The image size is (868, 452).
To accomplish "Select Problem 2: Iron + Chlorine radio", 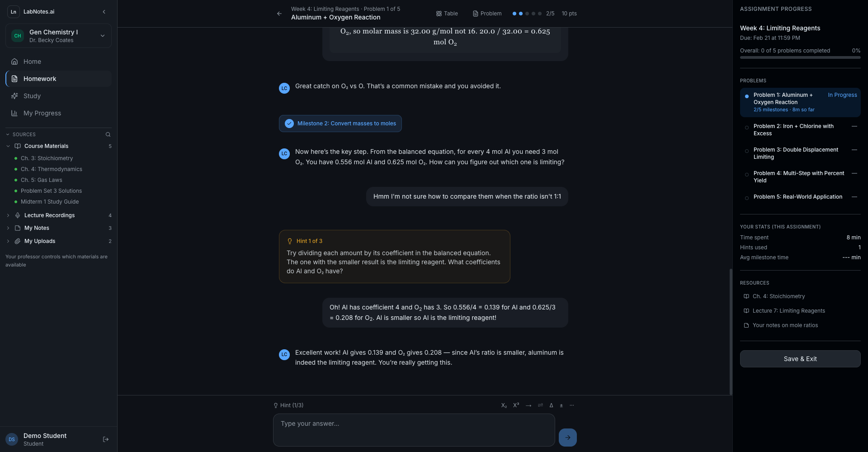I will (x=747, y=128).
